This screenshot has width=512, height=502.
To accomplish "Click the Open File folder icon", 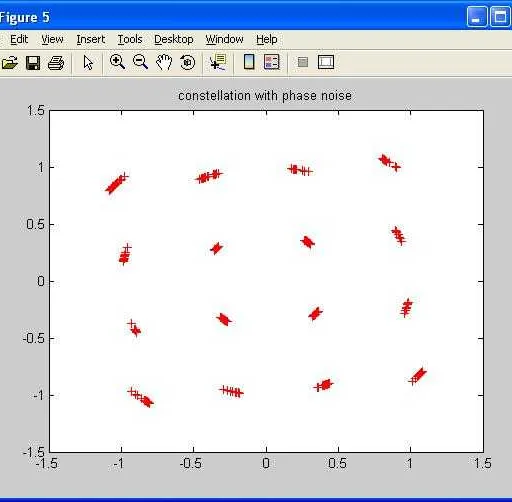I will 9,62.
